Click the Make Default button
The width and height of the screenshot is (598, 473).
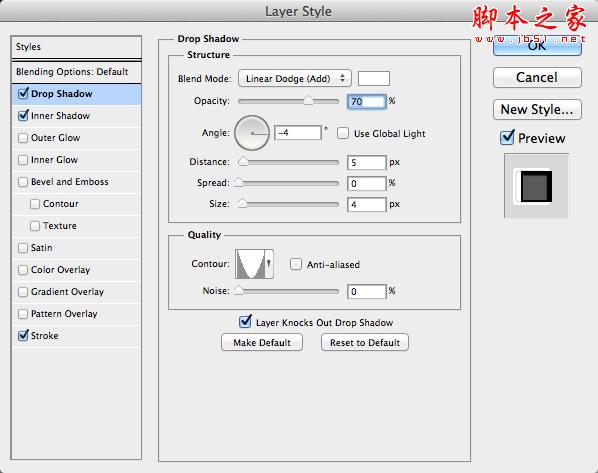pyautogui.click(x=262, y=342)
